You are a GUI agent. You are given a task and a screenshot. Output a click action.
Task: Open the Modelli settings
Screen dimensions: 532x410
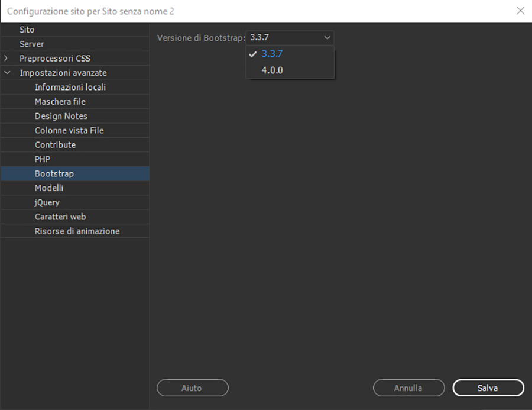(74, 188)
